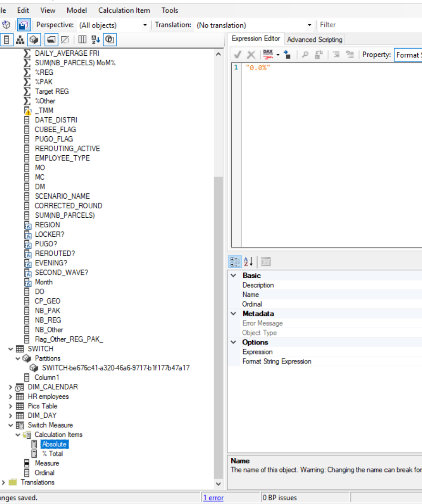Sort property grid alphabetically
This screenshot has width=422, height=504.
coord(248,262)
